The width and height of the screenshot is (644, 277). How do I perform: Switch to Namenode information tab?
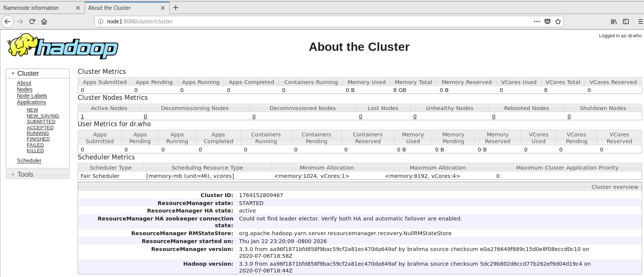click(x=31, y=8)
